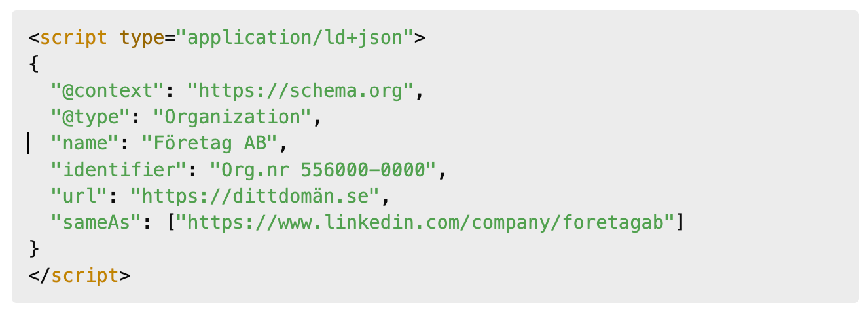
Task: Click the opening curly brace
Action: click(34, 64)
